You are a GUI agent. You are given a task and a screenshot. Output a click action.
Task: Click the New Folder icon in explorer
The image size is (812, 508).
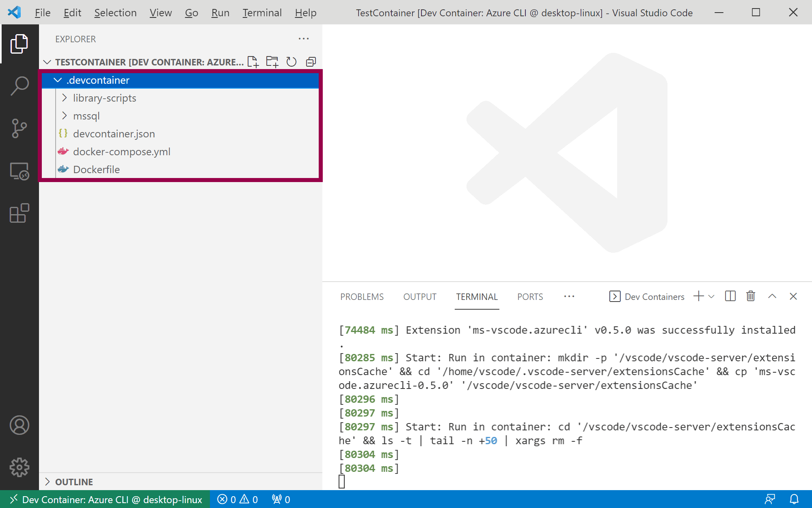coord(272,62)
